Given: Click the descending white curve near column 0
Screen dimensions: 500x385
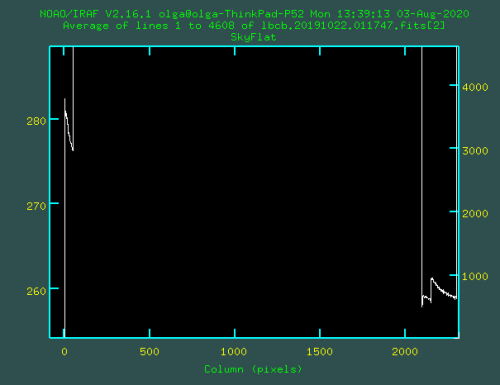Looking at the screenshot, I should pos(69,130).
